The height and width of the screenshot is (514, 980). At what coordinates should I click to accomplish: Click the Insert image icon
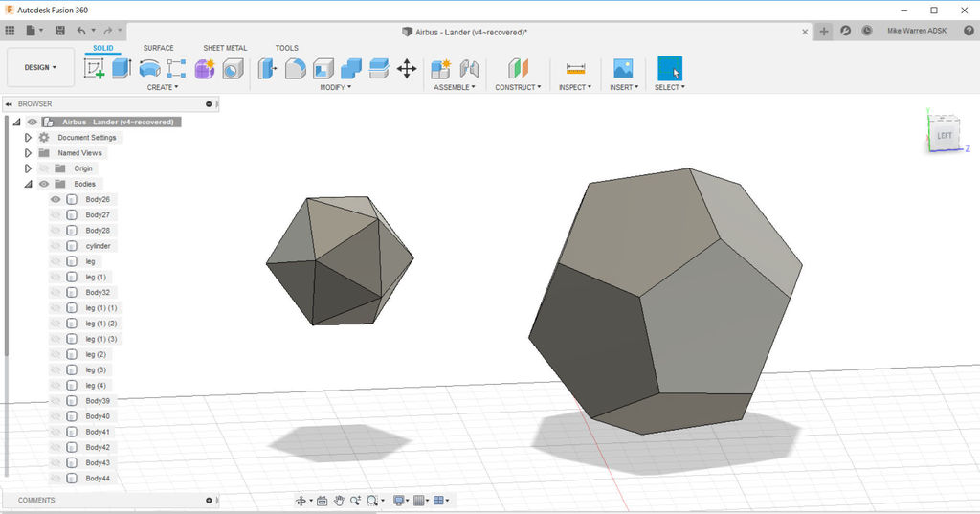click(x=623, y=69)
